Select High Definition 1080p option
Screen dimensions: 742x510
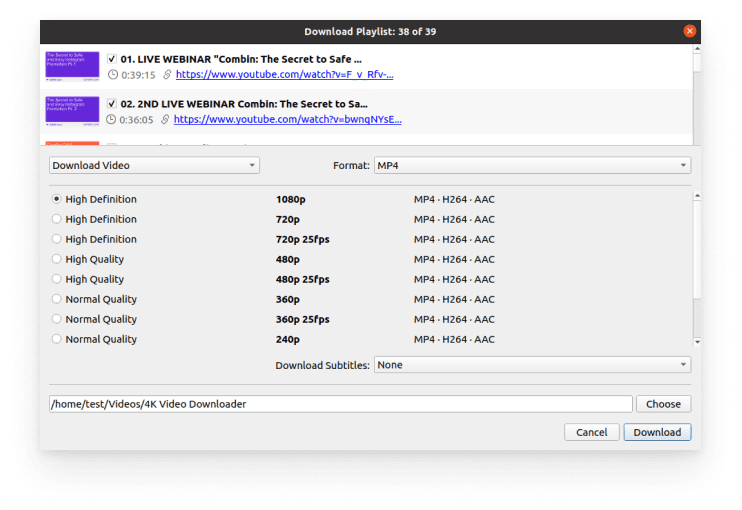click(56, 199)
